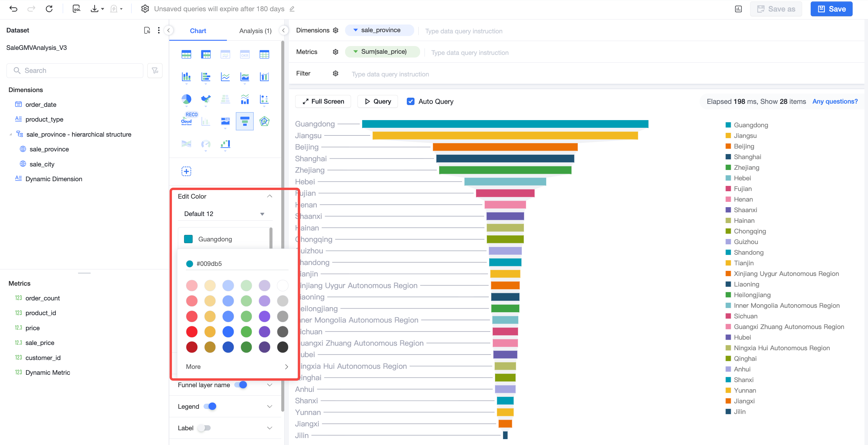Screen dimensions: 868x445
Task: Focus the dataset field Search box
Action: tap(75, 70)
